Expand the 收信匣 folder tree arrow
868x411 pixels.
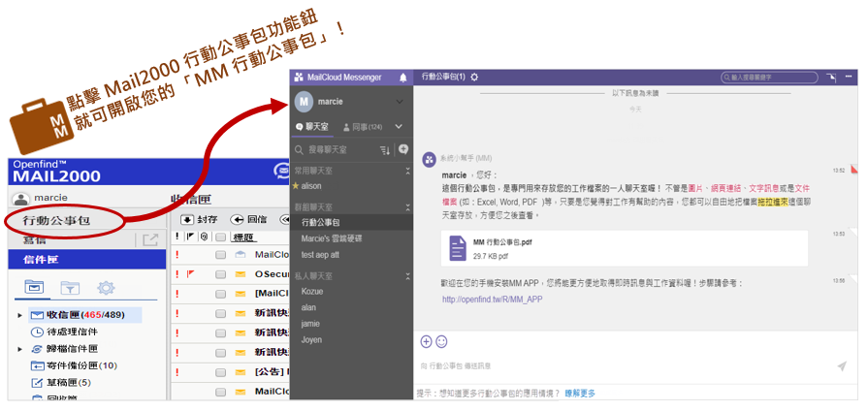[x=20, y=315]
